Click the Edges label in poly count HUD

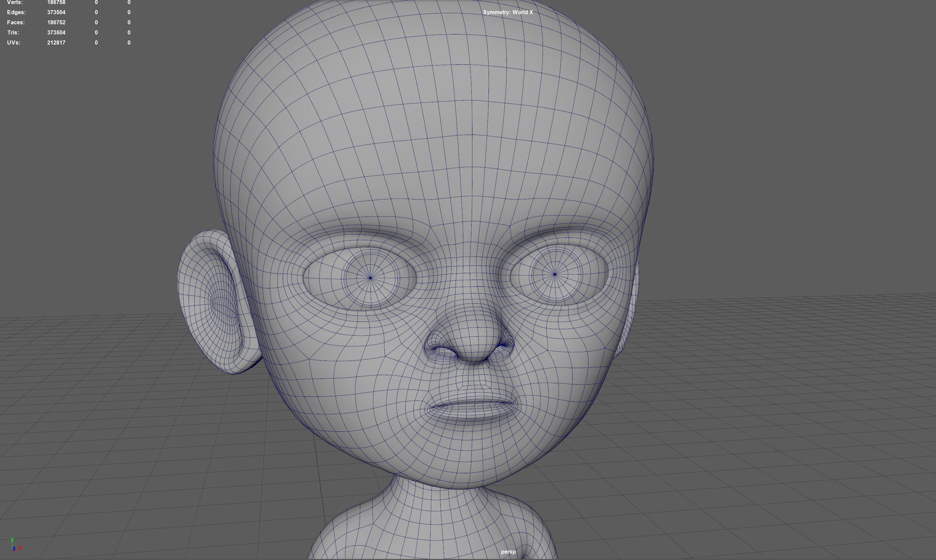(16, 12)
